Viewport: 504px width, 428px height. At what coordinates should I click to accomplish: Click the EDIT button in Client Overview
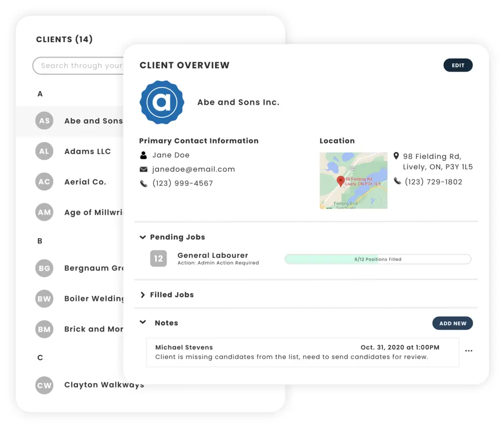[458, 65]
